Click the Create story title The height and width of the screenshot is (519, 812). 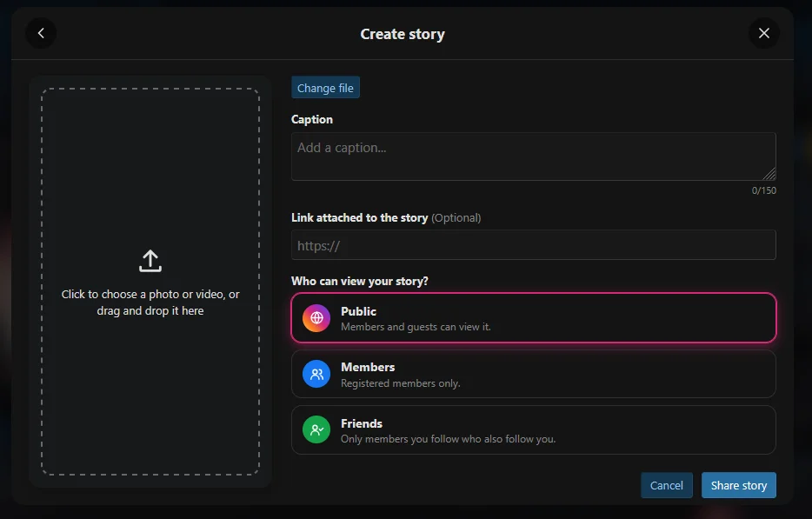coord(403,34)
